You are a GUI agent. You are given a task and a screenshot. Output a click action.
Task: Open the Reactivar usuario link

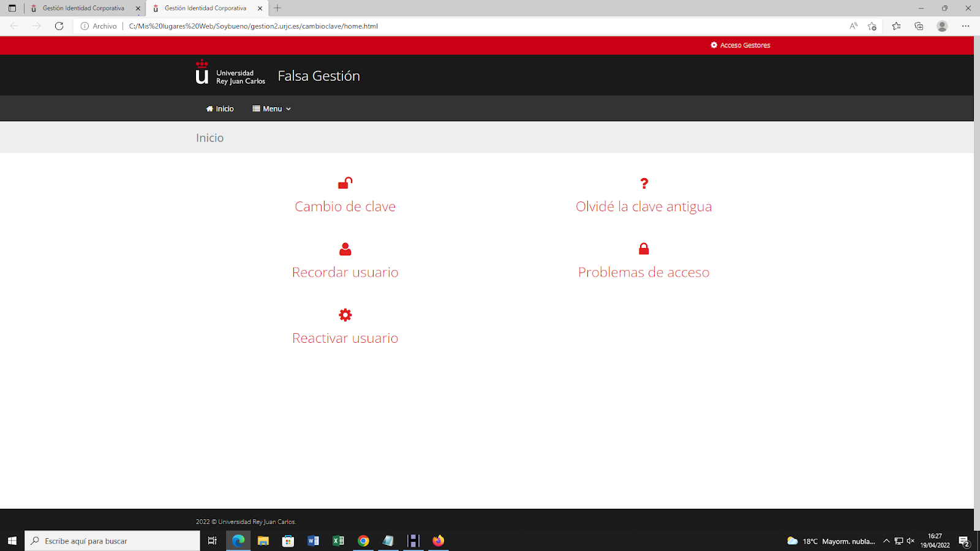[x=345, y=338]
